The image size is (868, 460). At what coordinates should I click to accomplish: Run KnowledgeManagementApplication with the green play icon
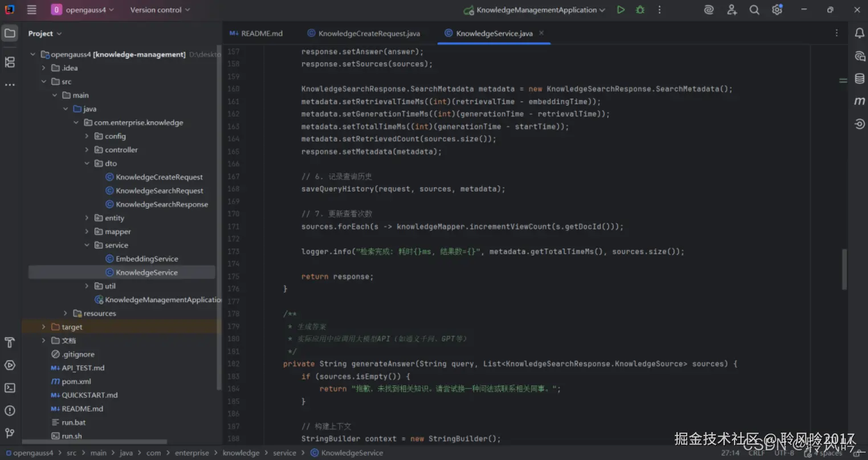pos(621,10)
